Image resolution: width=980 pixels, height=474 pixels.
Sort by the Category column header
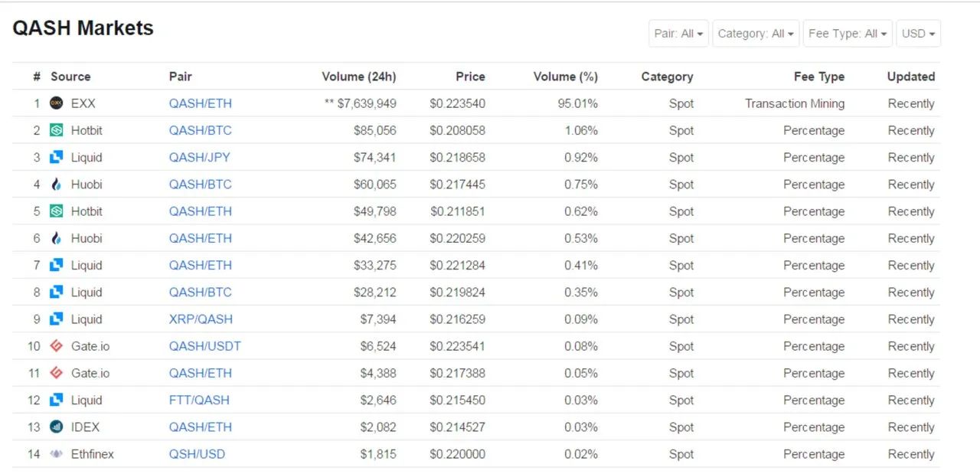pyautogui.click(x=667, y=77)
